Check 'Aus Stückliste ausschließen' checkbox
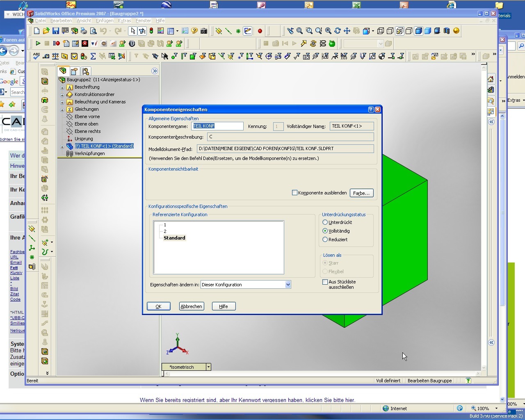 (x=325, y=282)
